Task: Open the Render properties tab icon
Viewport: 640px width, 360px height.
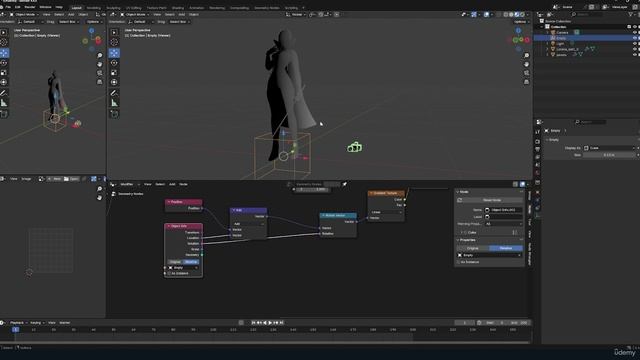Action: pos(538,142)
